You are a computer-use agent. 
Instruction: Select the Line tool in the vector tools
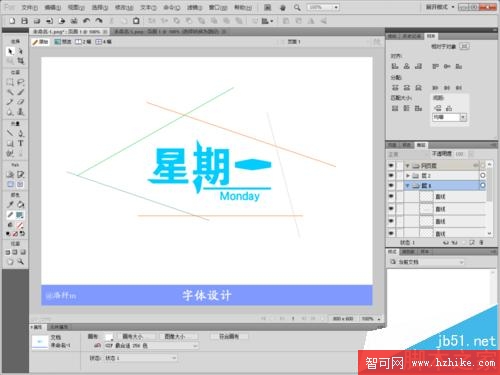(10, 133)
